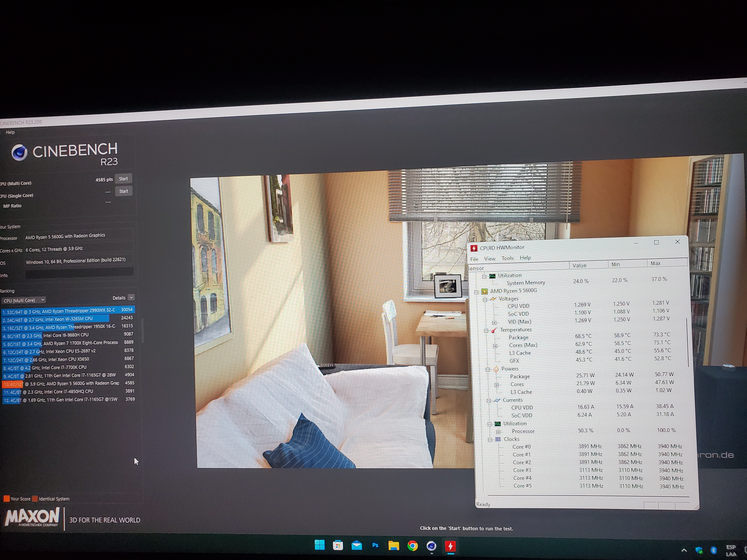Viewport: 747px width, 560px height.
Task: Click the Info input field in Cinebench
Action: [79, 273]
